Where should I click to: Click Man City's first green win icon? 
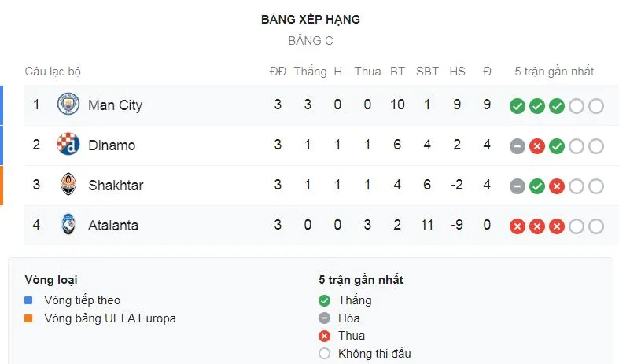point(518,106)
